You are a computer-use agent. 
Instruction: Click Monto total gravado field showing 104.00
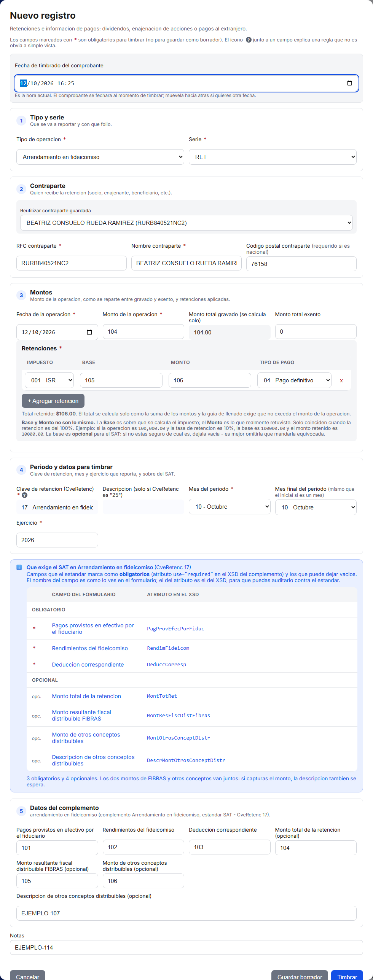pyautogui.click(x=230, y=332)
